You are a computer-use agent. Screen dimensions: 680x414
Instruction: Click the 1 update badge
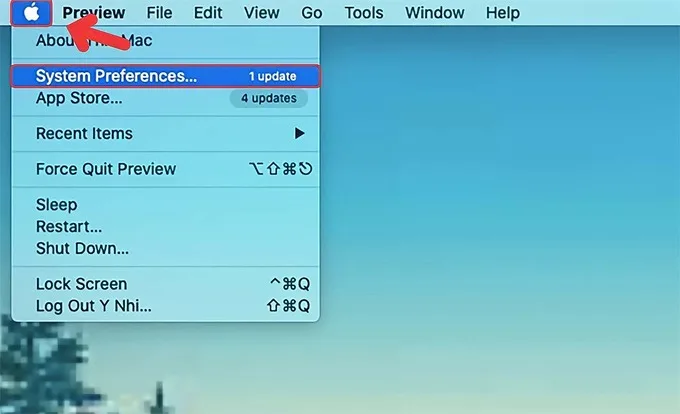pyautogui.click(x=273, y=76)
